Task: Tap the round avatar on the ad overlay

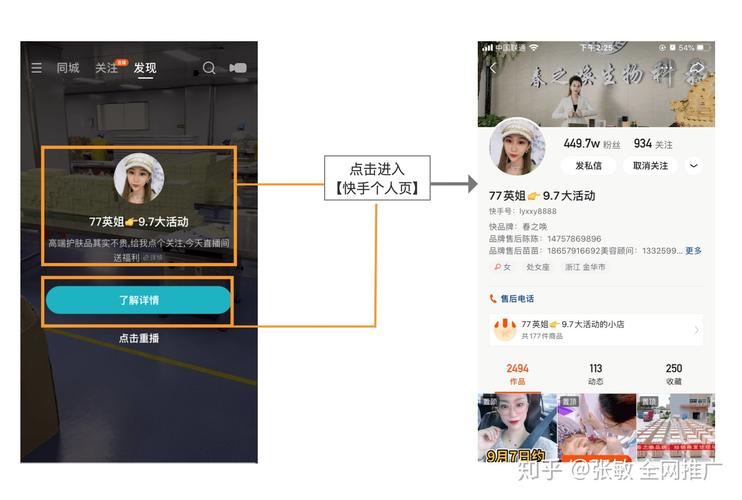Action: click(139, 178)
